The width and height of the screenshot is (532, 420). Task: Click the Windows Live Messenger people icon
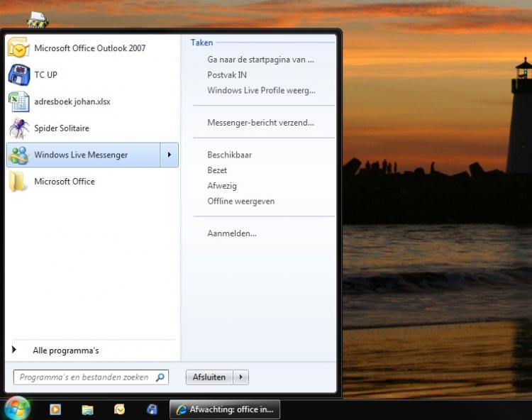(x=18, y=155)
